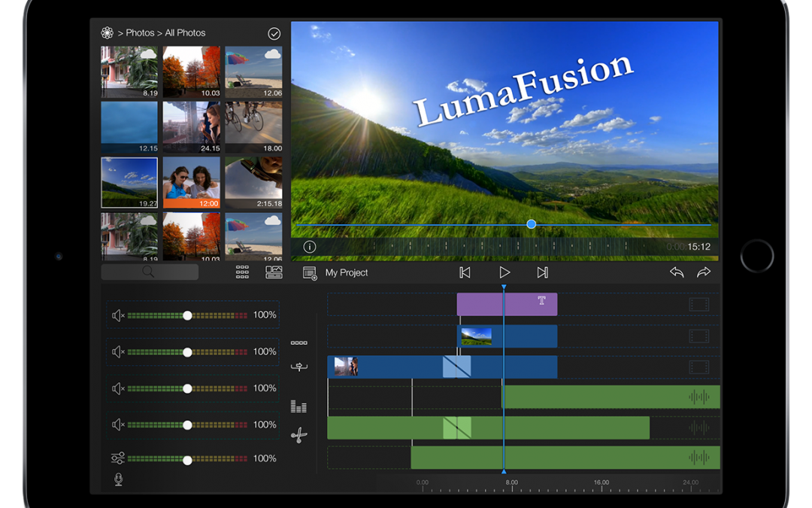Click the 24.00 mark on the timeline ruler
Viewport: 812px width, 508px height.
point(690,482)
